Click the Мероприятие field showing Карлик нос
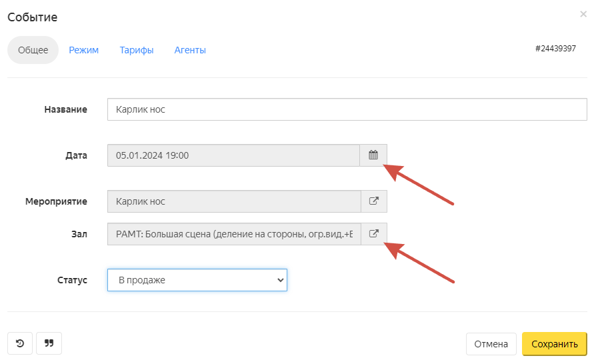The width and height of the screenshot is (594, 364). (x=233, y=201)
